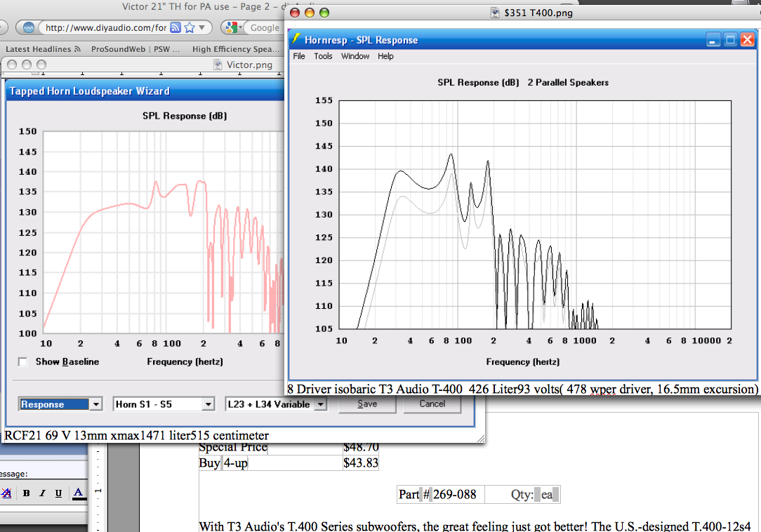761x532 pixels.
Task: Zoom the $351 T400.png window with green button
Action: coord(324,13)
